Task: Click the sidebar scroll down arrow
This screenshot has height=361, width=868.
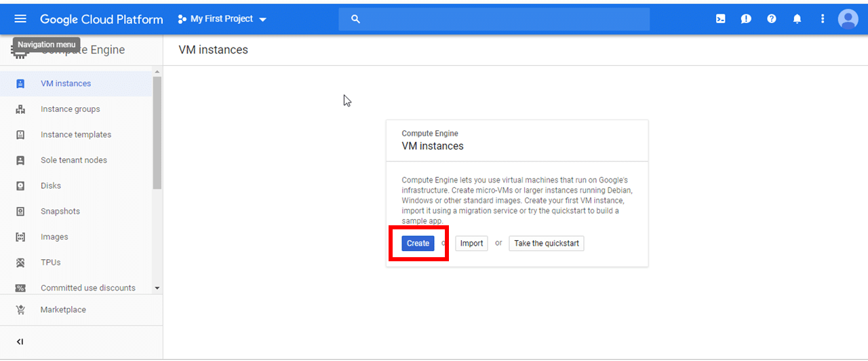Action: point(157,288)
